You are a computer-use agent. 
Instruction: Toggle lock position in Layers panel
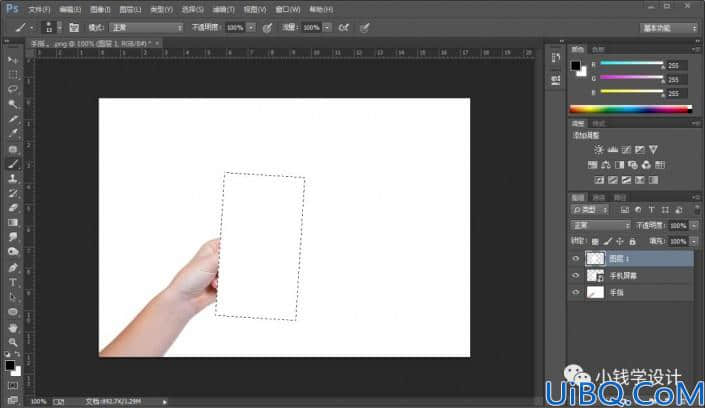tap(620, 242)
